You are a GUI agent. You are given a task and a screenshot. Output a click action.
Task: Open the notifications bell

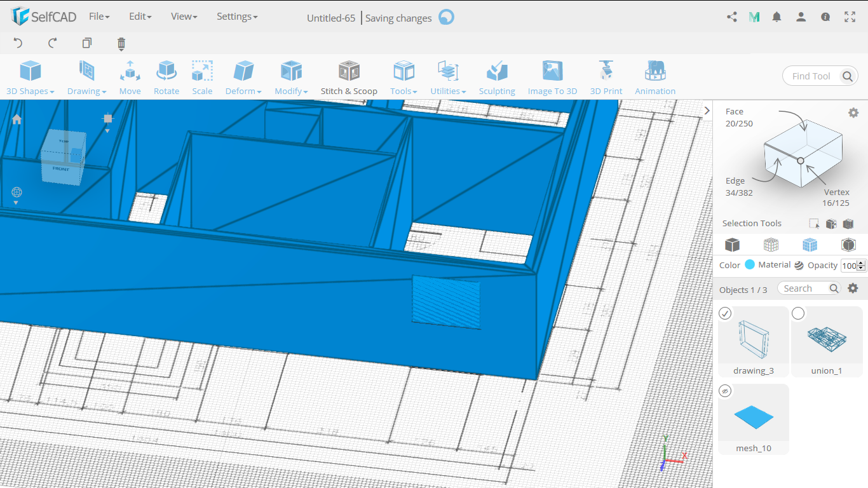click(x=776, y=17)
